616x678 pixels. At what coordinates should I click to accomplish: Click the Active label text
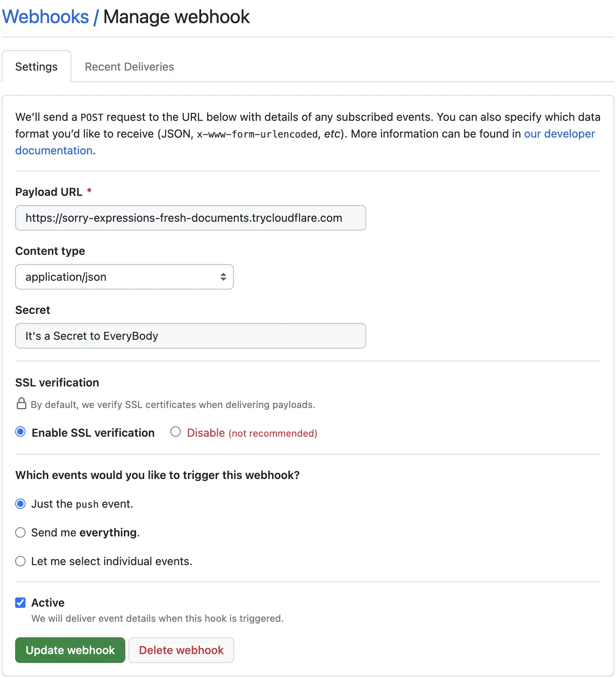pos(48,603)
